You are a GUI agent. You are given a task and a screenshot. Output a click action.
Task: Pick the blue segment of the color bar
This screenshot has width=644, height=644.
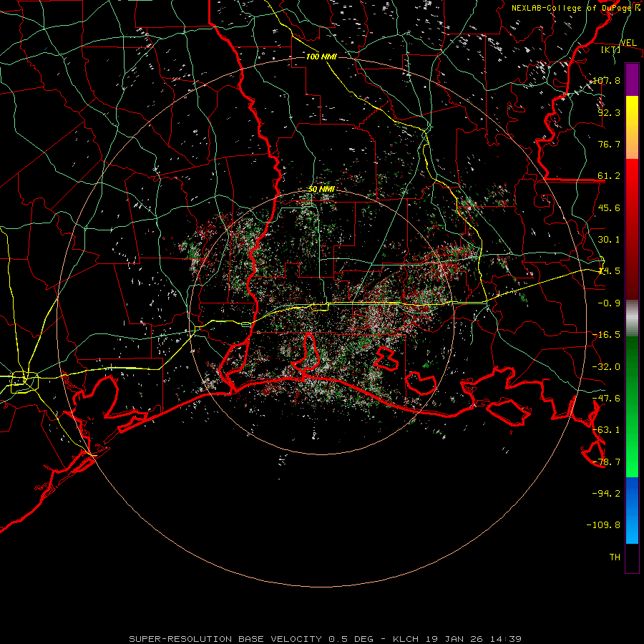(x=632, y=510)
